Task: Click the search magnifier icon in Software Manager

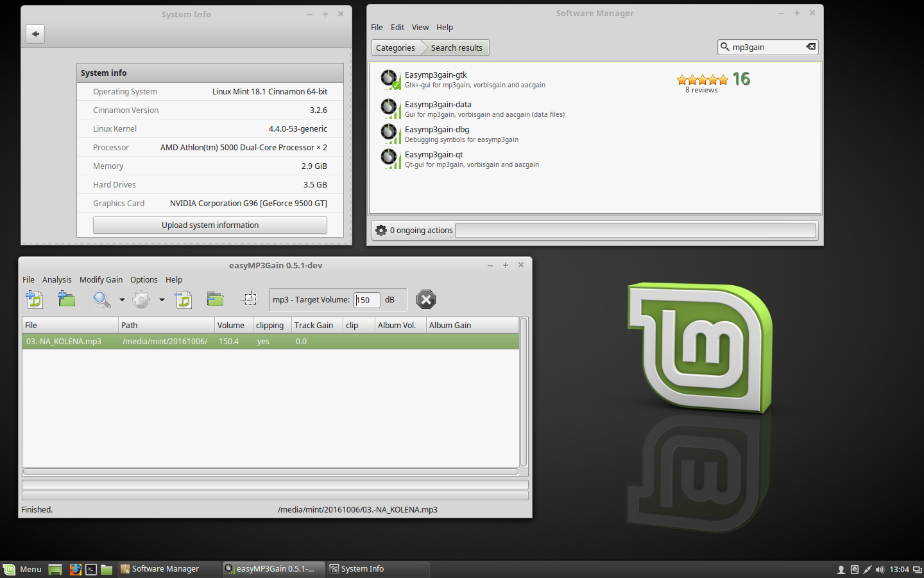Action: click(x=725, y=47)
